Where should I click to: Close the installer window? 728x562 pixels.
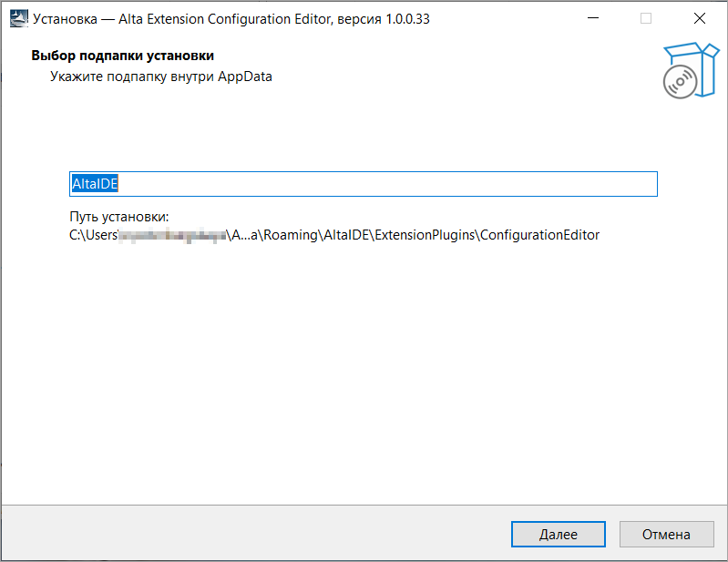click(x=700, y=18)
